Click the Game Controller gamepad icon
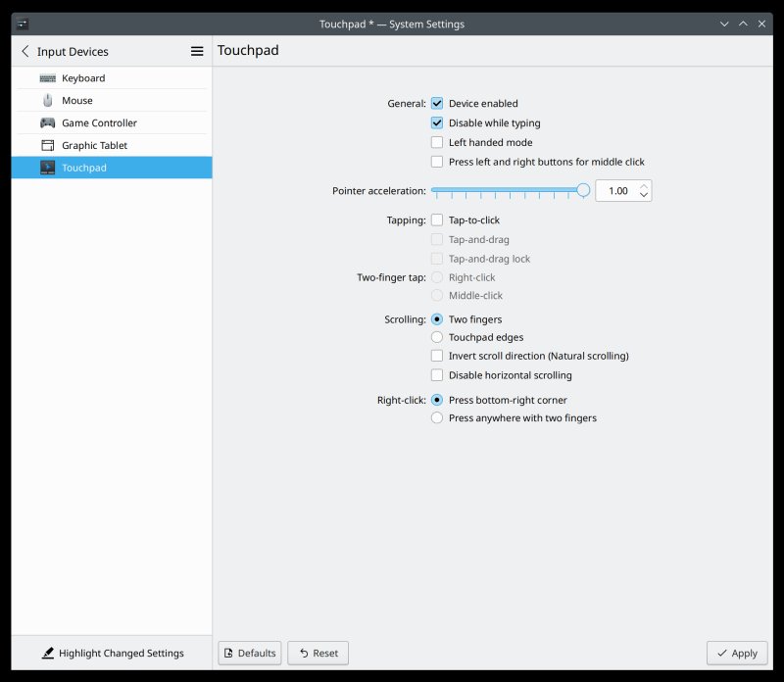 pyautogui.click(x=46, y=122)
